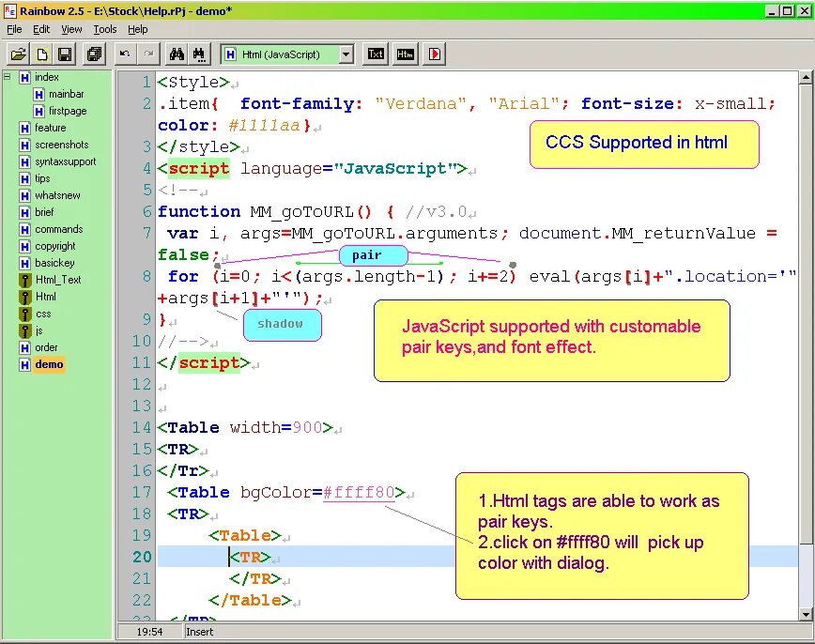Click the H icon beside feature
Screen dimensions: 815x644
point(24,128)
